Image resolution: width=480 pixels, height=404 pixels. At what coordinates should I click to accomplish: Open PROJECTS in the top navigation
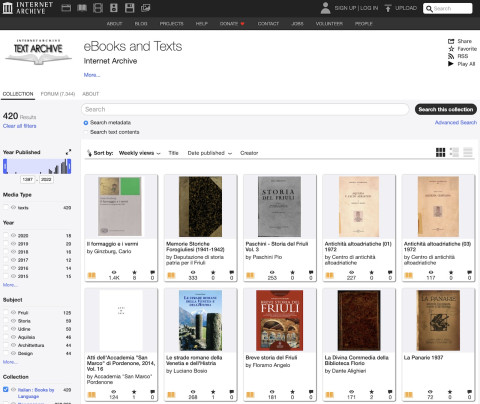tap(171, 24)
